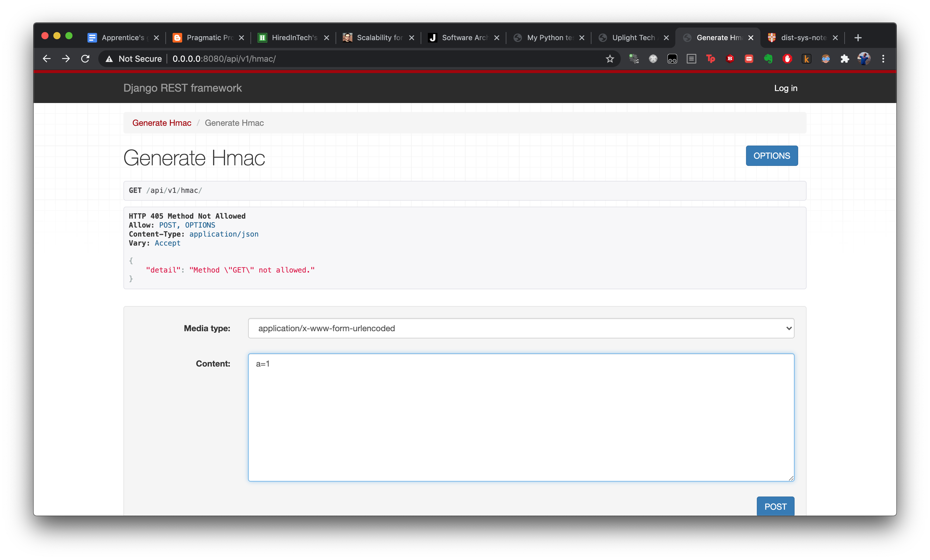The height and width of the screenshot is (560, 930).
Task: Bookmark this page with the star icon
Action: 610,59
